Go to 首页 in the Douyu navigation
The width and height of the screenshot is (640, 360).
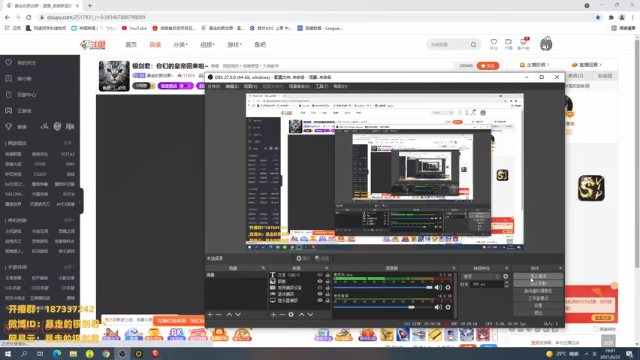(131, 44)
